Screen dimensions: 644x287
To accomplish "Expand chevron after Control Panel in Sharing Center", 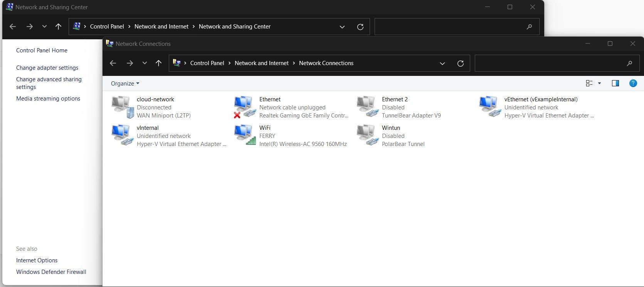I will coord(129,27).
